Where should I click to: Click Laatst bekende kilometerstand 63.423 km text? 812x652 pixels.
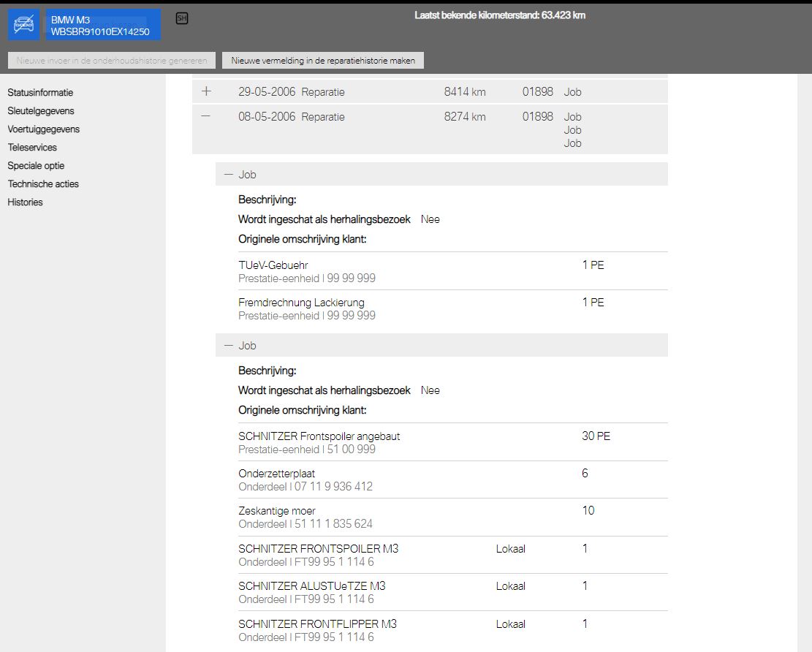point(500,15)
